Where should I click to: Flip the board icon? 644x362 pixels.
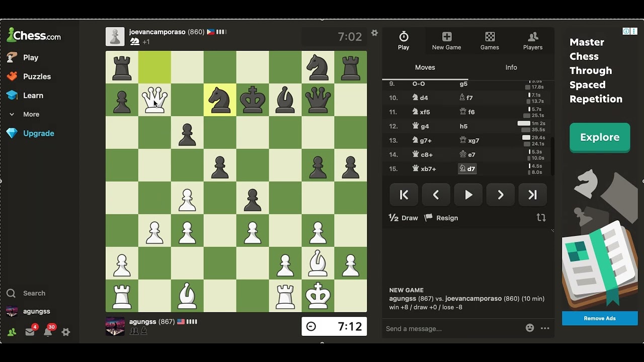tap(541, 218)
